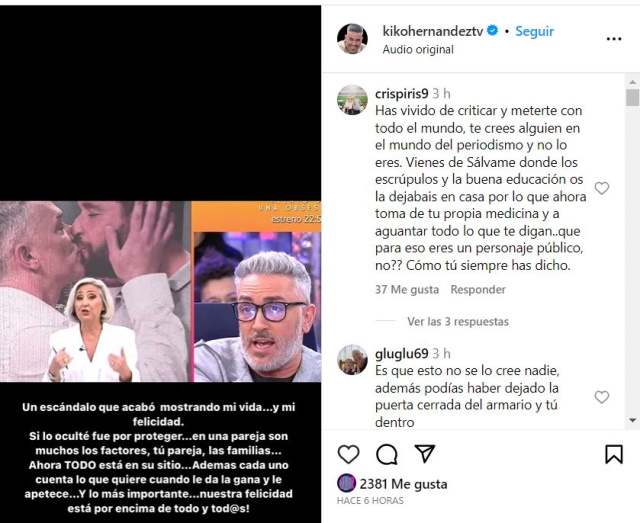Viewport: 640px width, 523px height.
Task: Open the comment bubble icon
Action: point(387,454)
